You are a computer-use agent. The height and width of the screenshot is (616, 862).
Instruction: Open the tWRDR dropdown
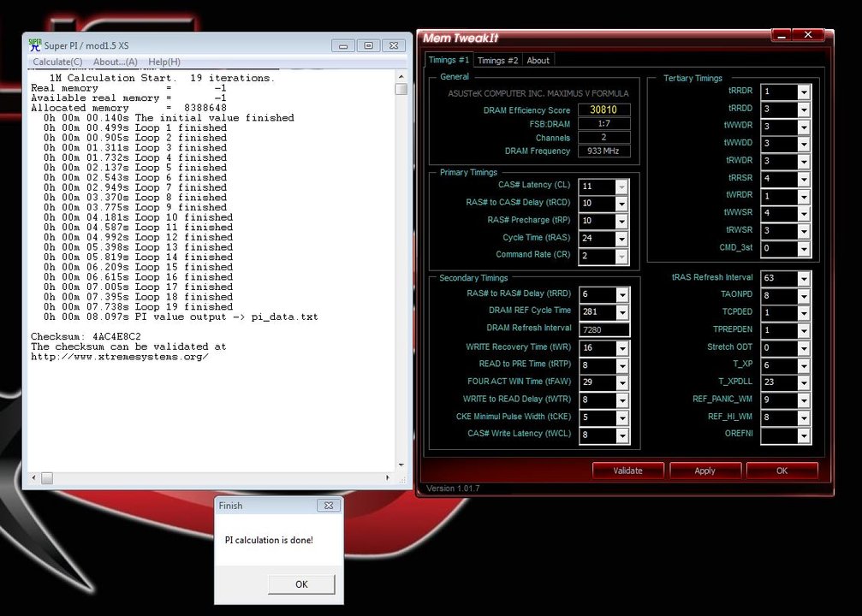[804, 197]
